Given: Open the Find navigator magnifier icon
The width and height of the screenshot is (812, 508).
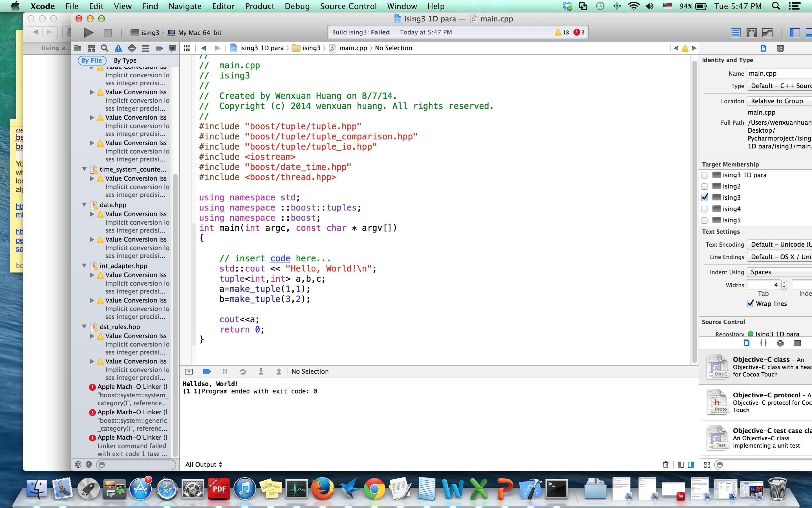Looking at the screenshot, I should pos(105,48).
